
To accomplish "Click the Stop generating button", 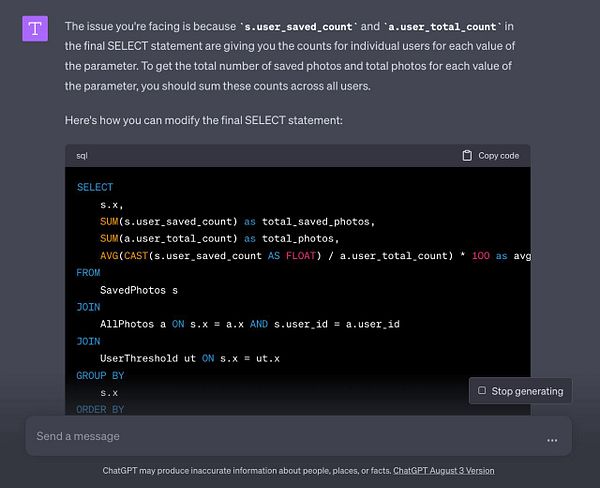I will coord(520,391).
